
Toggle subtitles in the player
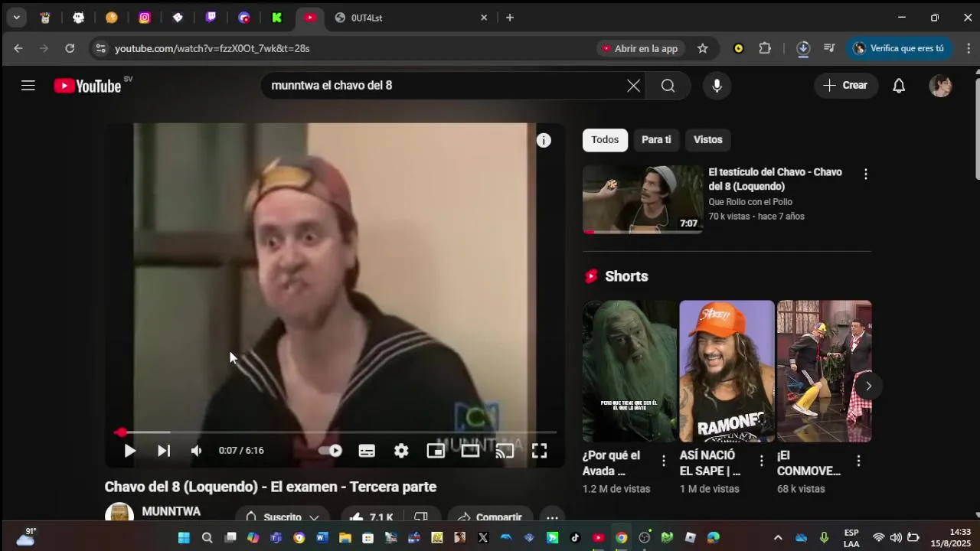[x=367, y=451]
